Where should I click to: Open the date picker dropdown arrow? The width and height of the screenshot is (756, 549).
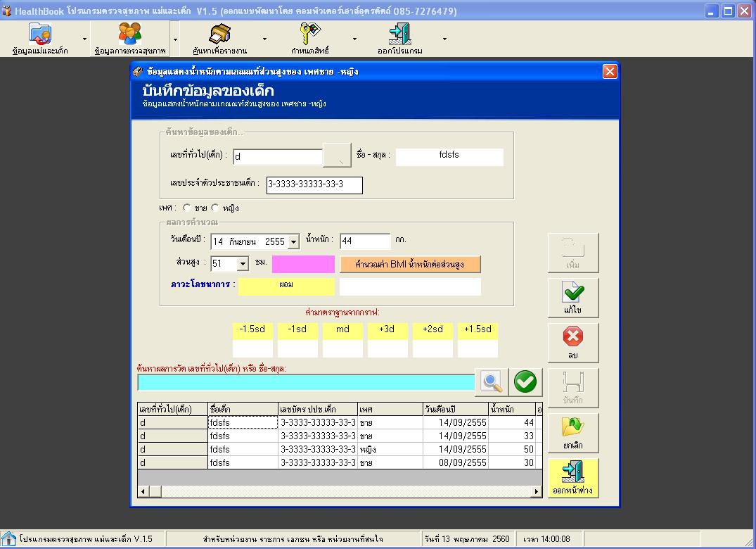[x=293, y=242]
